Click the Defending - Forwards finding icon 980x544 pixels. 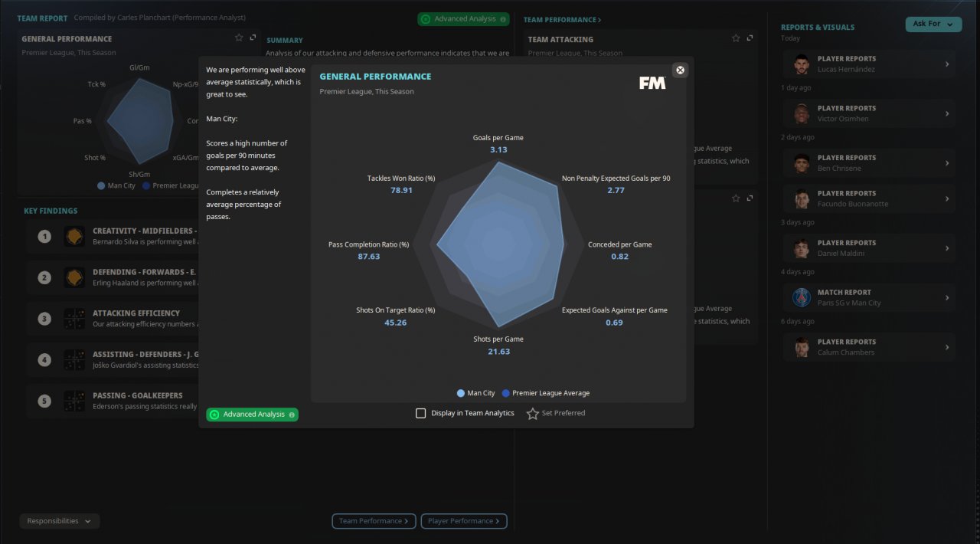(74, 277)
